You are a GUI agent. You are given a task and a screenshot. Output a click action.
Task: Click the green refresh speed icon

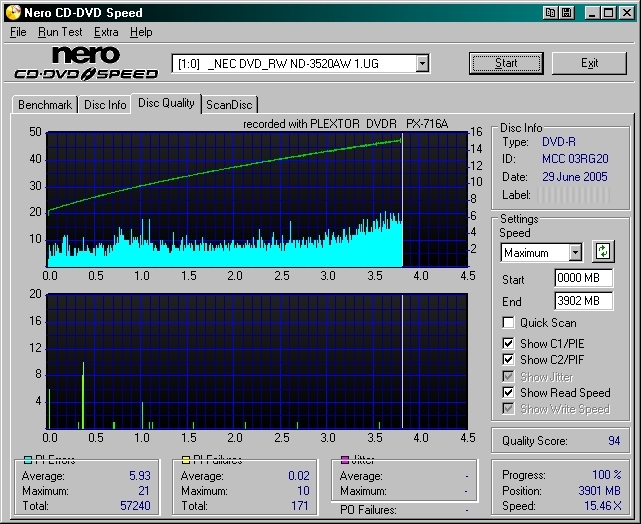click(603, 251)
